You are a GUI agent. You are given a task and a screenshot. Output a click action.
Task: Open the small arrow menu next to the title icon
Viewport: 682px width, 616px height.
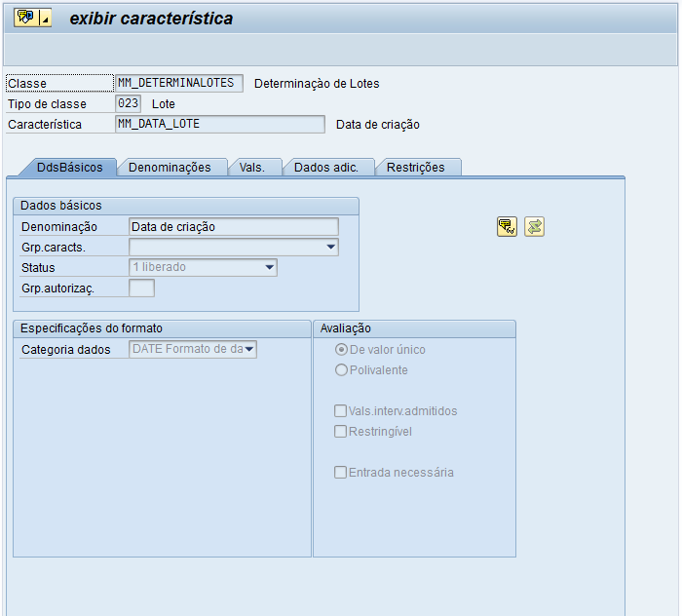tap(45, 18)
